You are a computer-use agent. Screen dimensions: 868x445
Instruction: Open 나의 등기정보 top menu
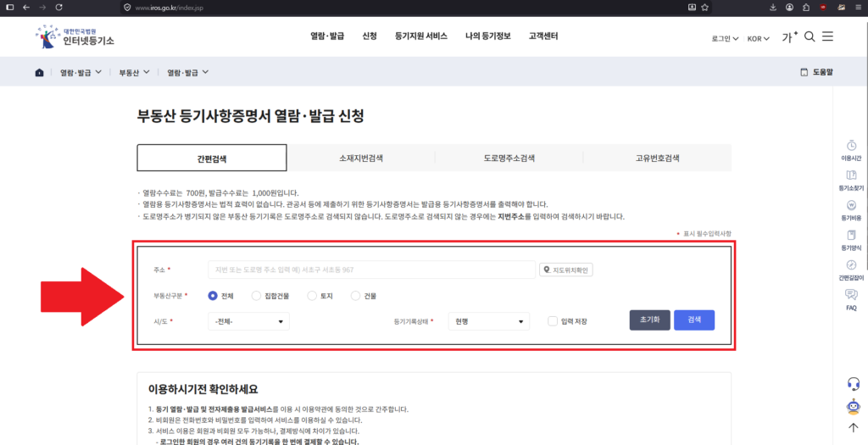(487, 36)
